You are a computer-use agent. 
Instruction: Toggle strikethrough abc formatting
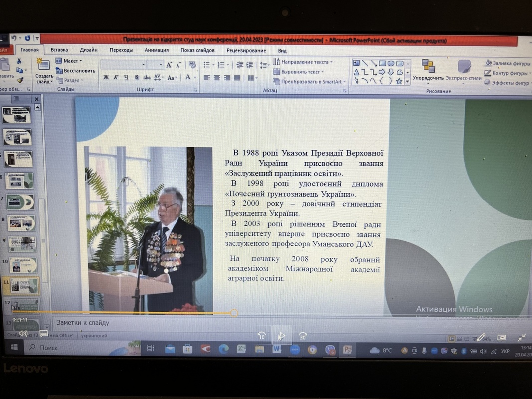point(147,77)
